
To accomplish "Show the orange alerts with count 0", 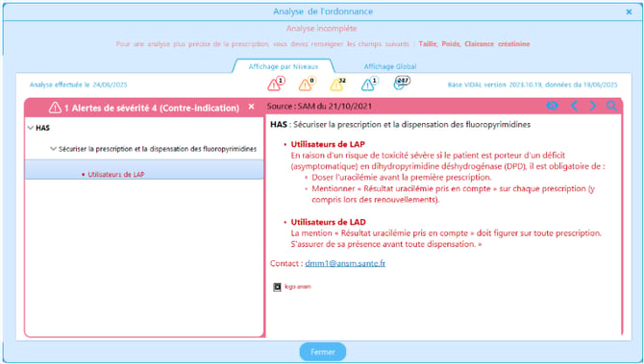I will coord(307,84).
